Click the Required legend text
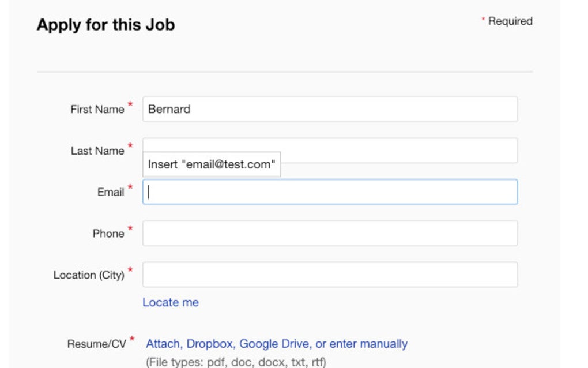 coord(510,21)
